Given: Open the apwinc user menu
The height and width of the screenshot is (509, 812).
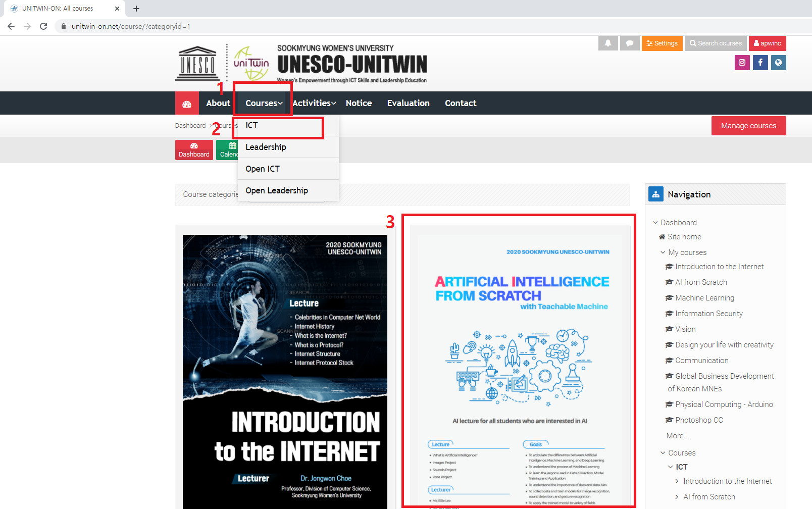Looking at the screenshot, I should (767, 43).
